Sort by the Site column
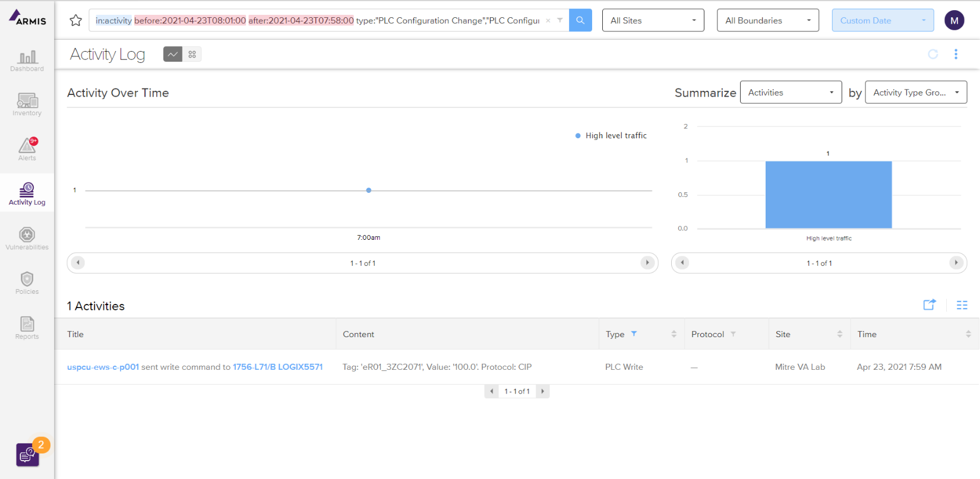This screenshot has width=980, height=479. pyautogui.click(x=839, y=334)
